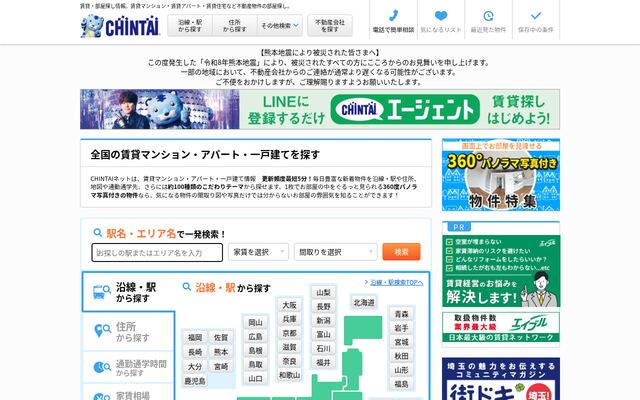Open phone consultation icon
This screenshot has width=640, height=400.
393,16
